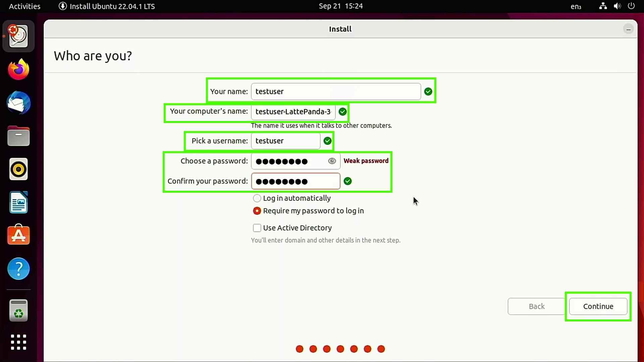
Task: Click the Help icon in dock
Action: (x=18, y=269)
